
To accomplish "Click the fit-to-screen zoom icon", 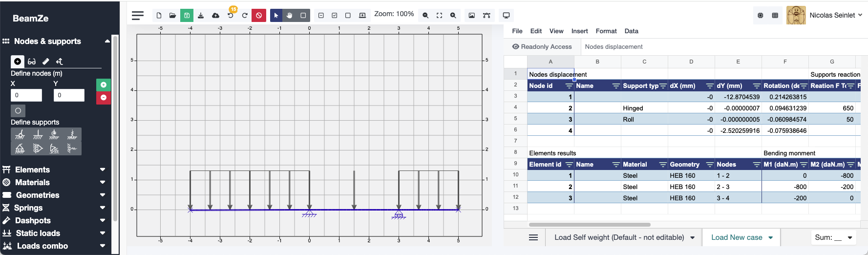I will (x=439, y=16).
